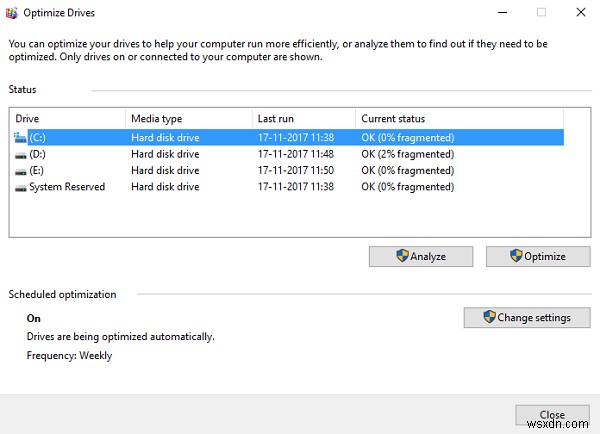This screenshot has width=600, height=434.
Task: Click the Optimize button
Action: pos(538,256)
